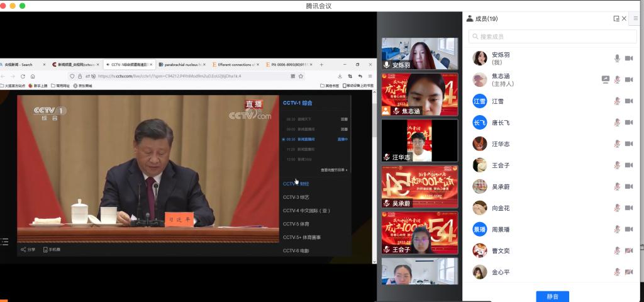Focus the 搜索成员 search field
644x302 pixels.
553,36
